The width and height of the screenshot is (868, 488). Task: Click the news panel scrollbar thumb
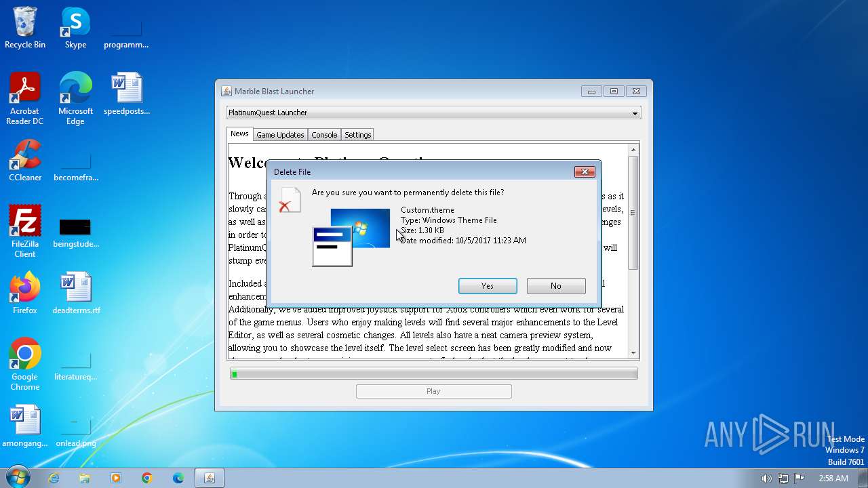pyautogui.click(x=633, y=213)
